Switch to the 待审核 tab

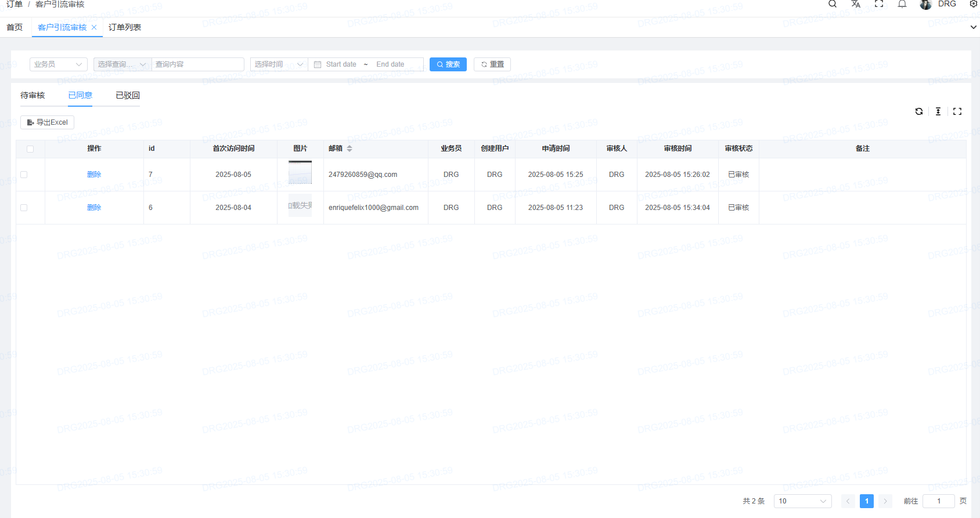pos(33,96)
